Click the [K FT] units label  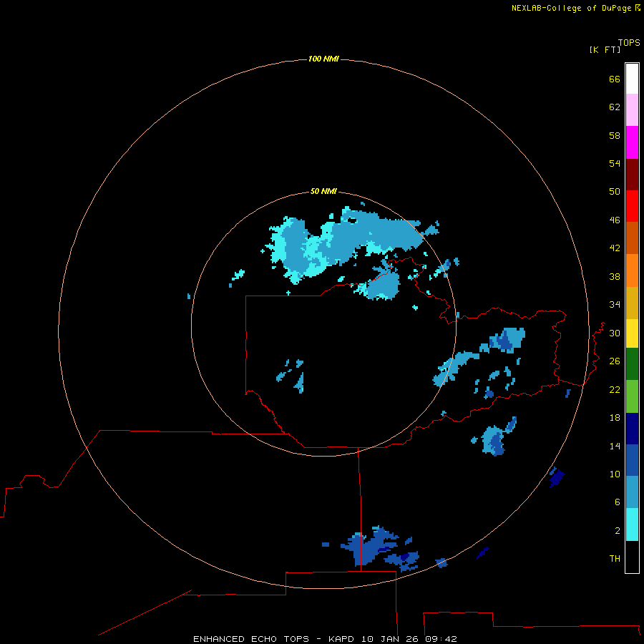(x=605, y=49)
